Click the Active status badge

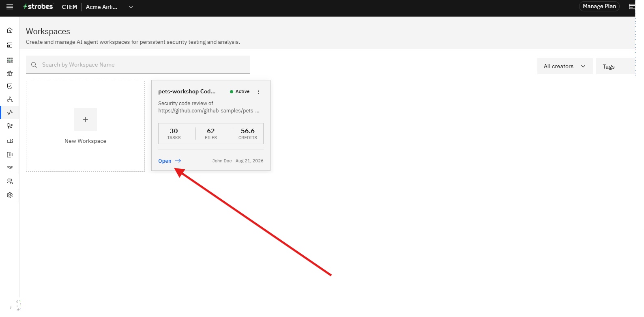(x=240, y=91)
